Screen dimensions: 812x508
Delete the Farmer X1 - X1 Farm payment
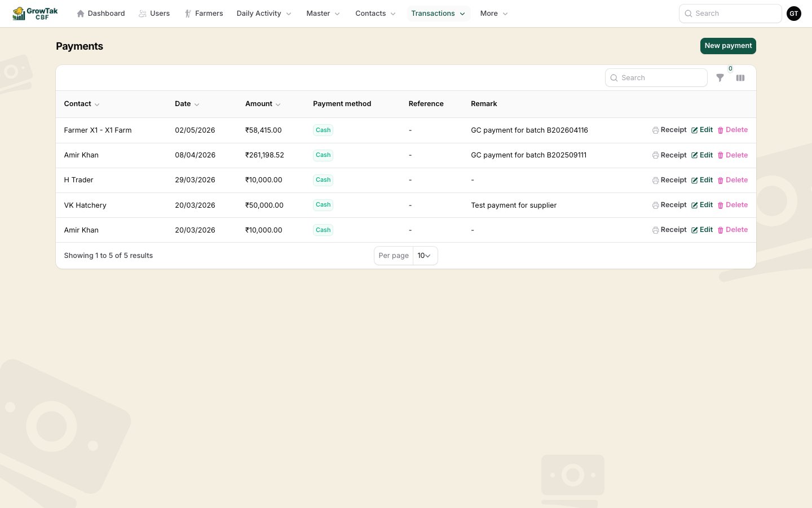point(732,130)
